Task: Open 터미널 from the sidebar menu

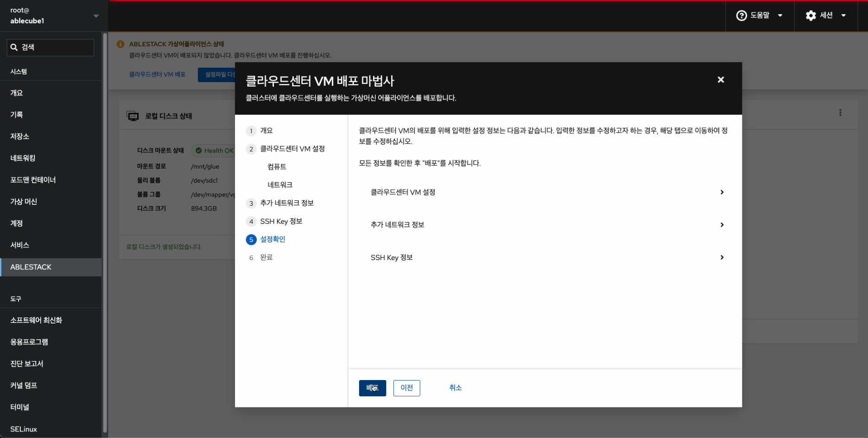Action: coord(20,407)
